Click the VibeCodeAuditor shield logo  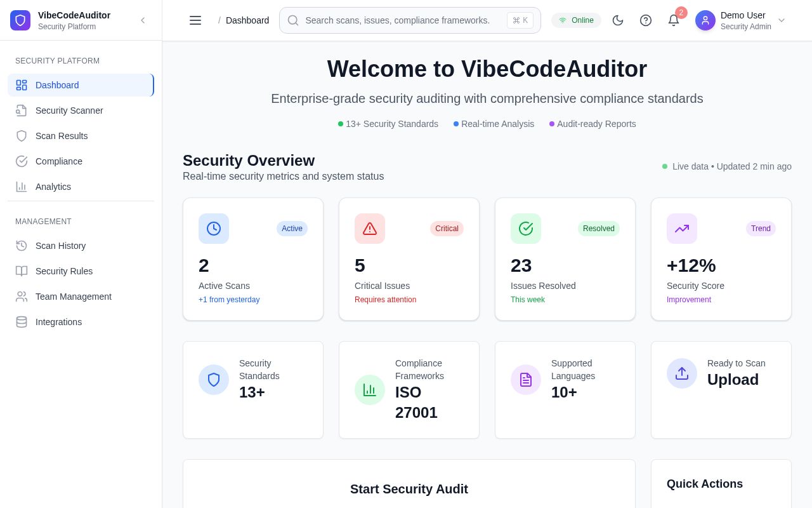20,20
